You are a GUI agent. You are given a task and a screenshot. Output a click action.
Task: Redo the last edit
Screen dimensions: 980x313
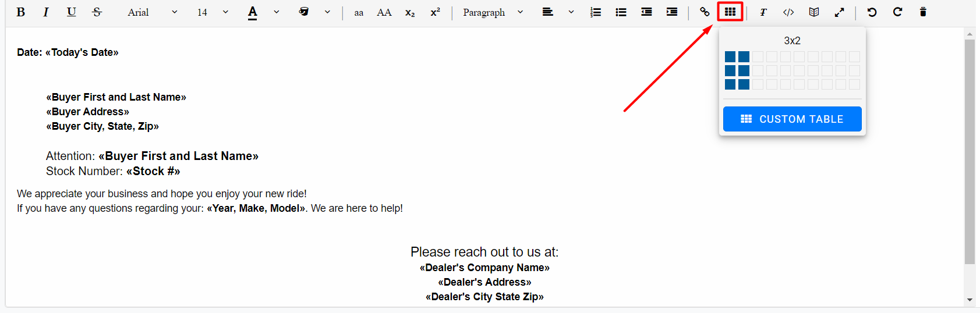(x=897, y=12)
